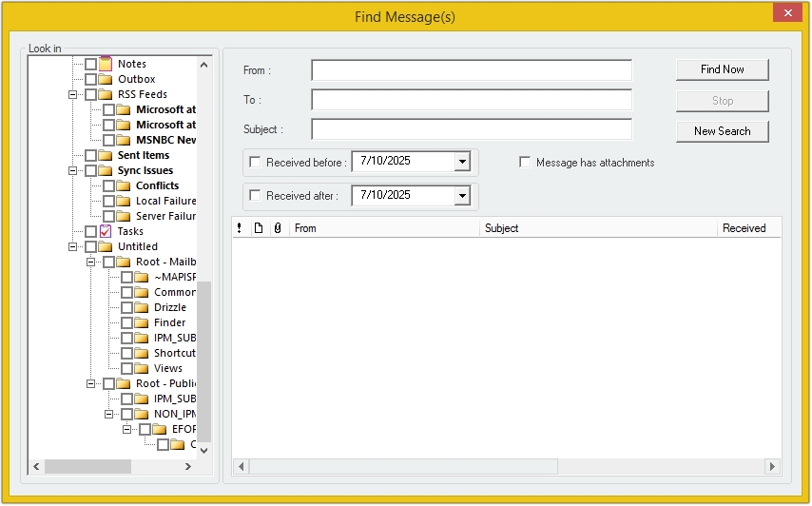The image size is (812, 506).
Task: Check the Outbox folder checkbox
Action: (90, 79)
